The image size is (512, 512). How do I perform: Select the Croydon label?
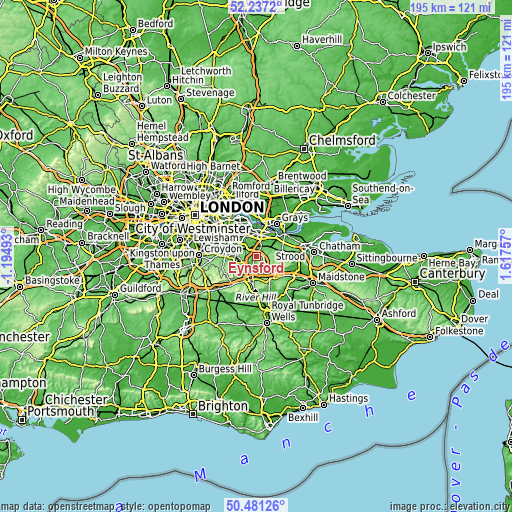click(223, 249)
